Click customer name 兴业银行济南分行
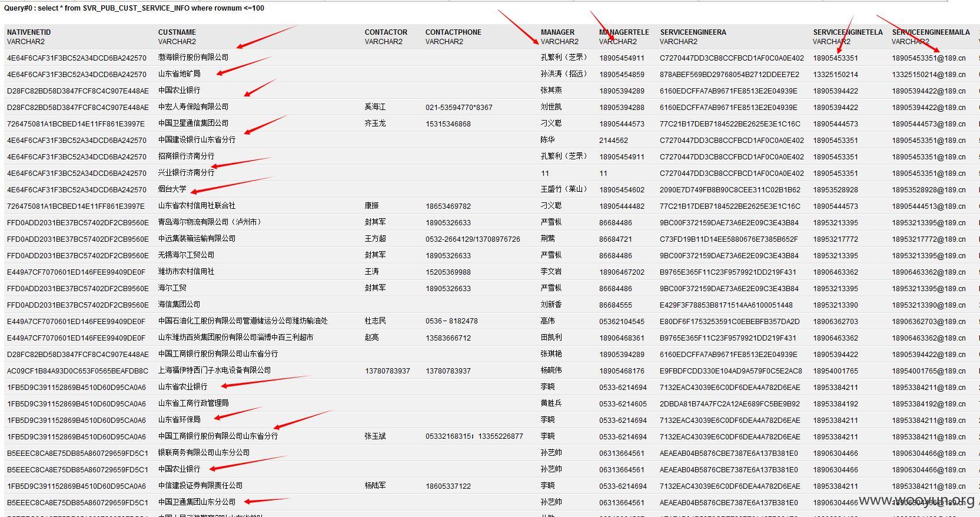The width and height of the screenshot is (980, 517). pyautogui.click(x=186, y=172)
